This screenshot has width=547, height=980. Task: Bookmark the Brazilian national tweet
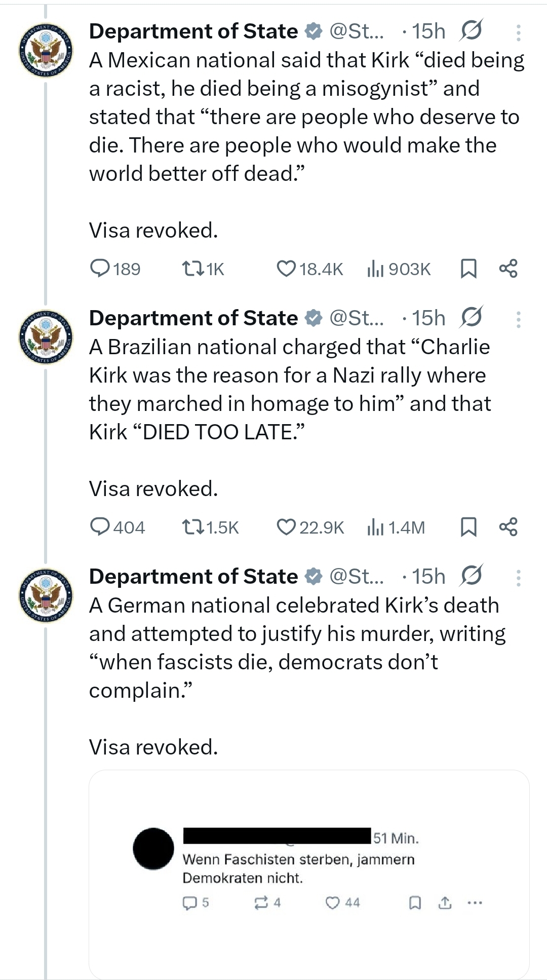tap(468, 527)
